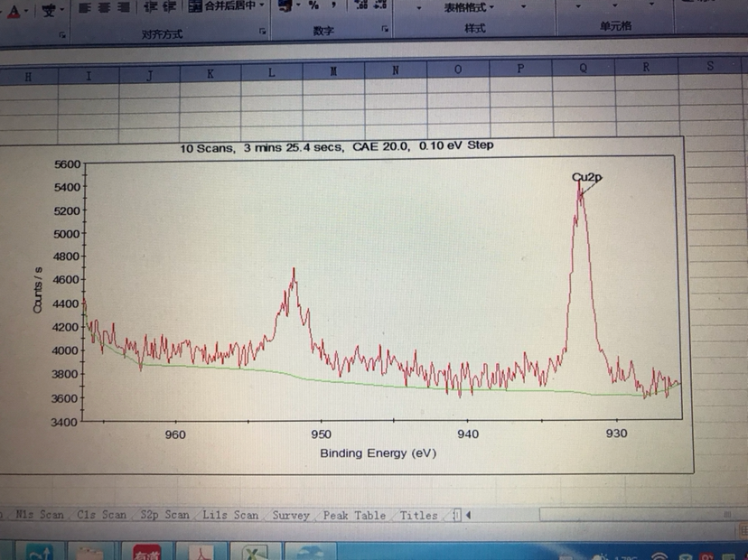This screenshot has width=748, height=560.
Task: Open the 合并后居中 dropdown arrow
Action: click(x=262, y=5)
